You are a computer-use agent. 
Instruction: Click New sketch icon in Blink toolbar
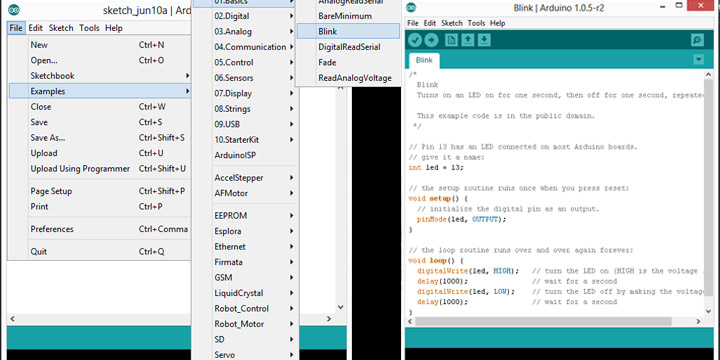pyautogui.click(x=452, y=40)
